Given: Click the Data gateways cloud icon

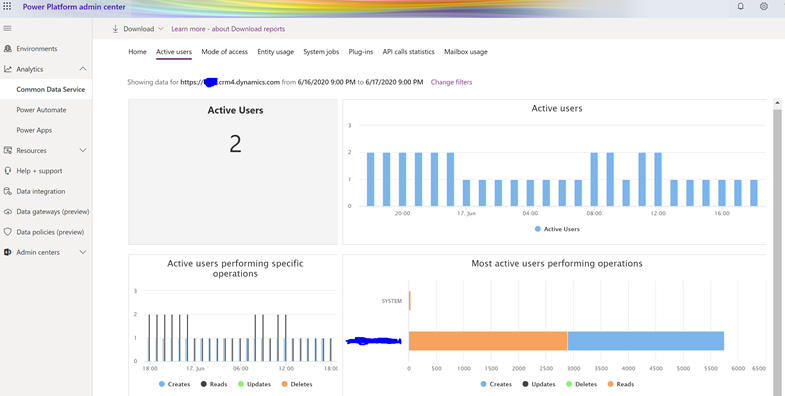Looking at the screenshot, I should pos(8,212).
